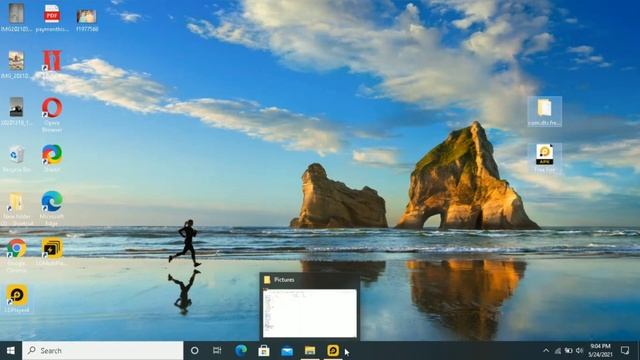Open network settings from the system tray
Screen dimensions: 640x360
pyautogui.click(x=558, y=351)
